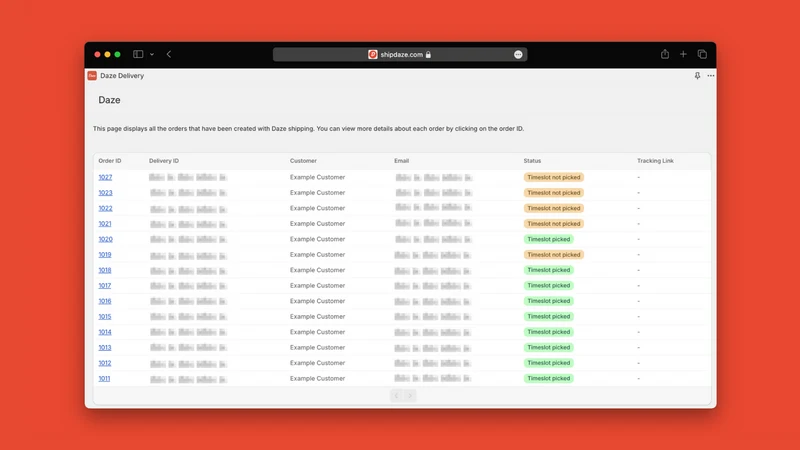The width and height of the screenshot is (800, 450).
Task: Click the Timeslot picked badge for order 1011
Action: [548, 379]
